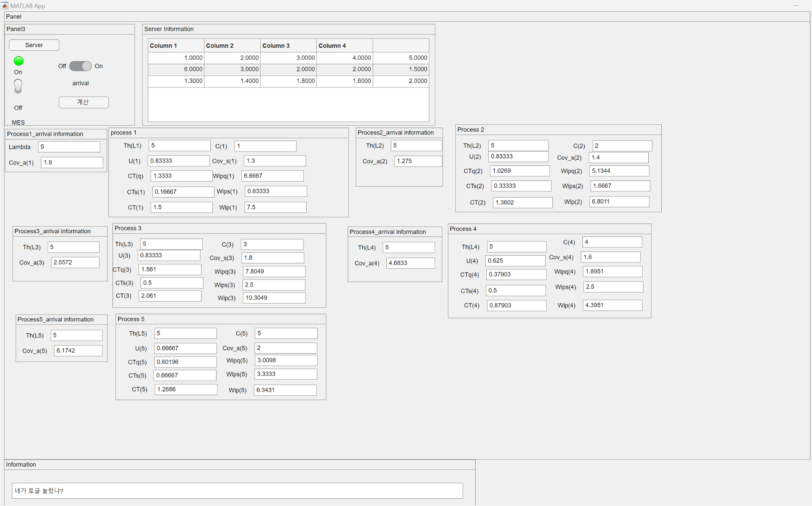Click table cell with value 4.0000

tap(344, 58)
